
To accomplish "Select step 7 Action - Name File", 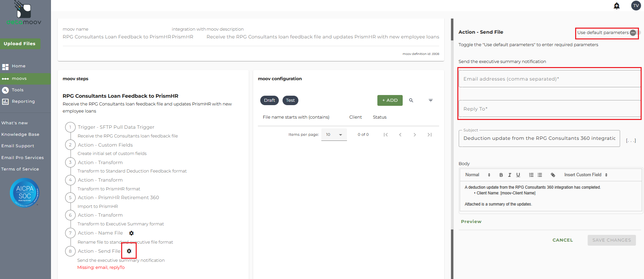I will pos(100,233).
